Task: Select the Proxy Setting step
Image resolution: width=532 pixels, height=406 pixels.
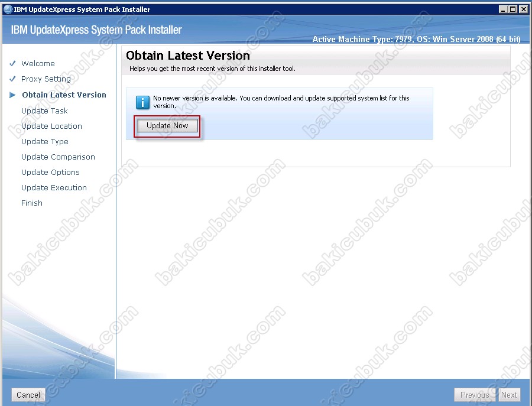Action: [x=46, y=79]
